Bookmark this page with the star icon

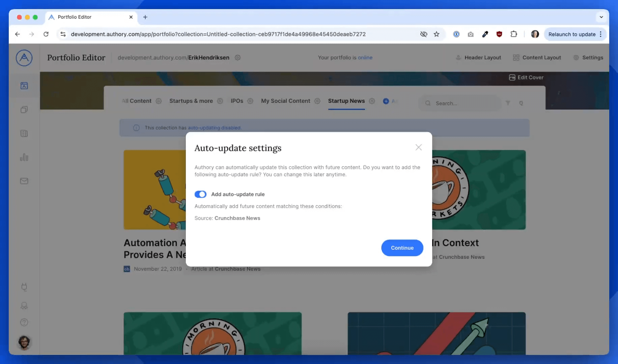point(437,34)
